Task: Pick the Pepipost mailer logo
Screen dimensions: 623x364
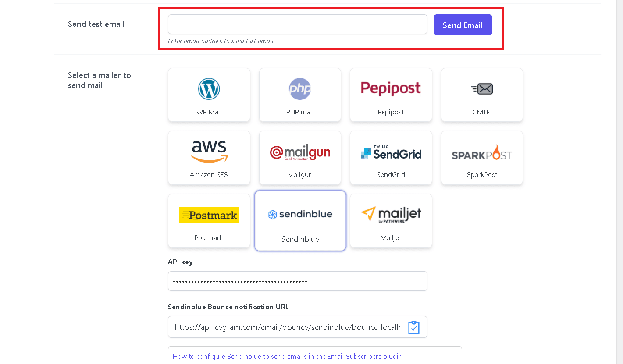Action: point(391,88)
